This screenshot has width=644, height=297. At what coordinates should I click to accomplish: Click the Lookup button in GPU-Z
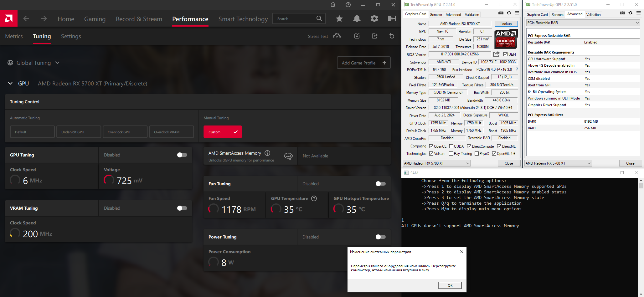pyautogui.click(x=506, y=24)
